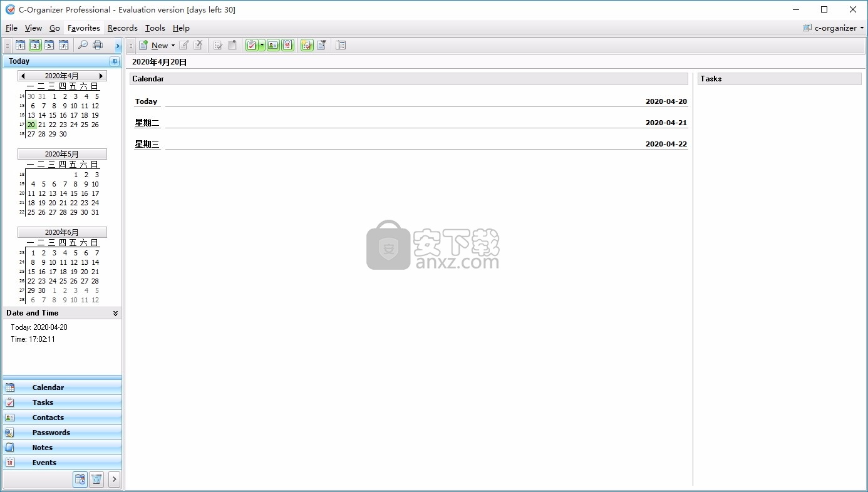
Task: Toggle show events calendar-18 button
Action: (287, 45)
